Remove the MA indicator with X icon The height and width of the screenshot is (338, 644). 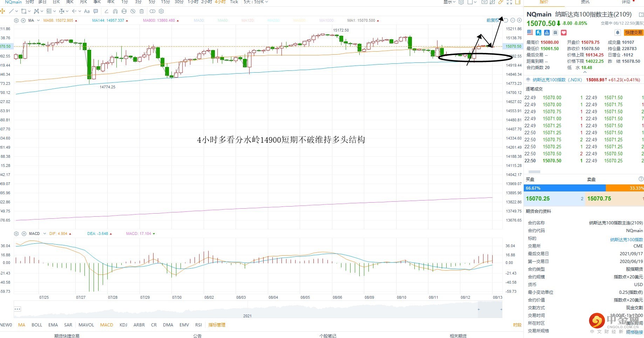[x=23, y=20]
